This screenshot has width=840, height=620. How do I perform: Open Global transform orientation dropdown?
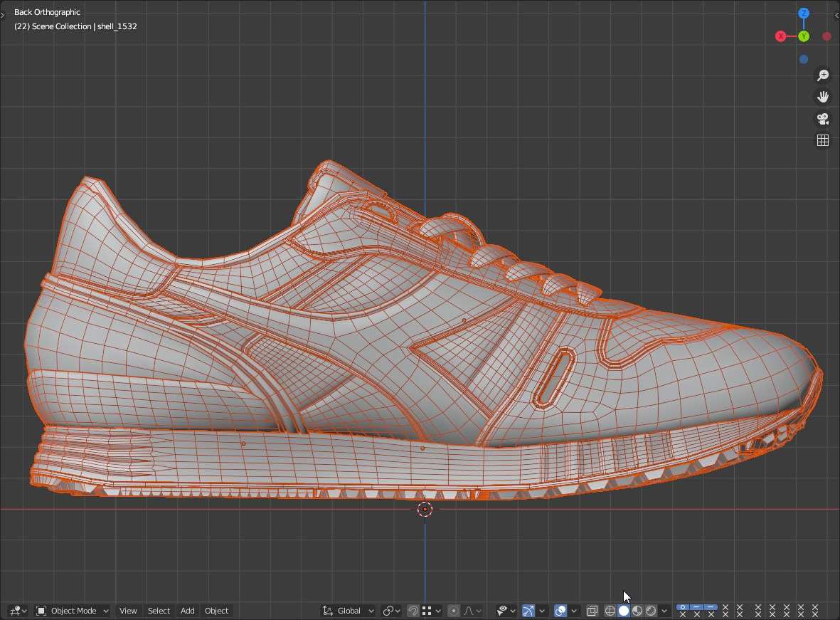tap(349, 611)
